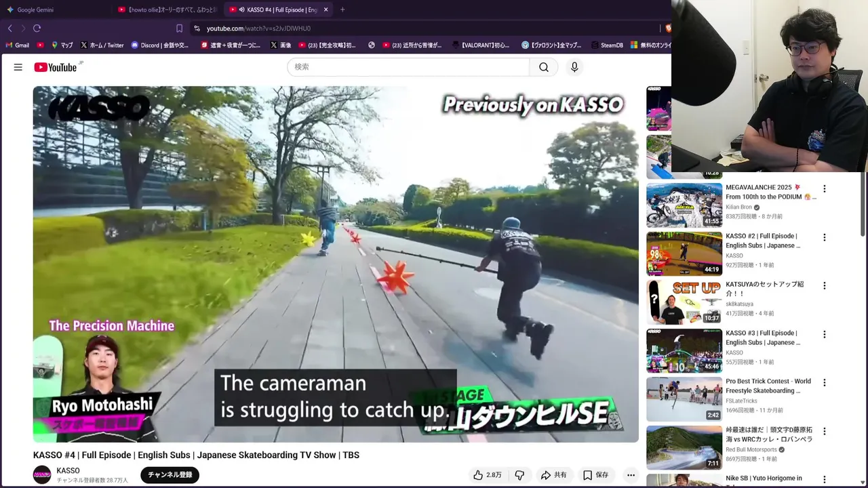Dislike the video with thumbs-down

pos(519,475)
